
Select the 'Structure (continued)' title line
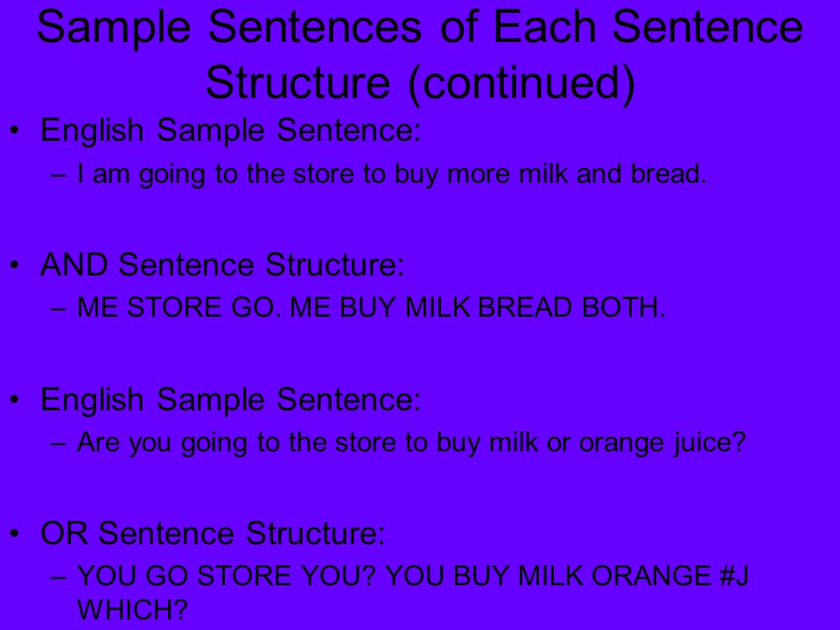(x=420, y=82)
